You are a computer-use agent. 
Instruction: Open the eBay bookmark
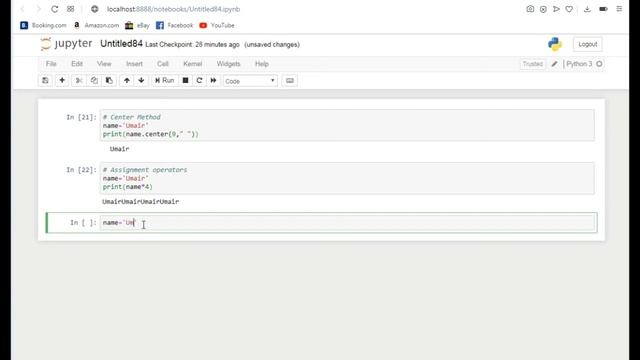137,25
